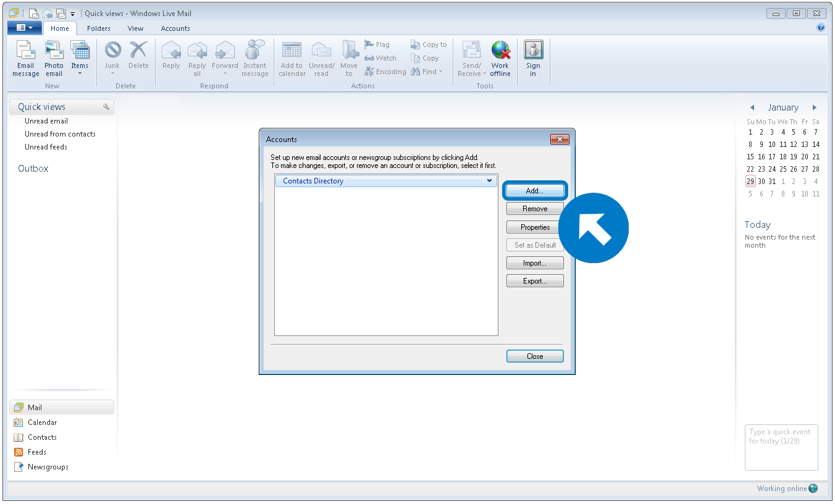Click the Quick Access Toolbar customize arrow
The image size is (835, 504).
tap(72, 14)
